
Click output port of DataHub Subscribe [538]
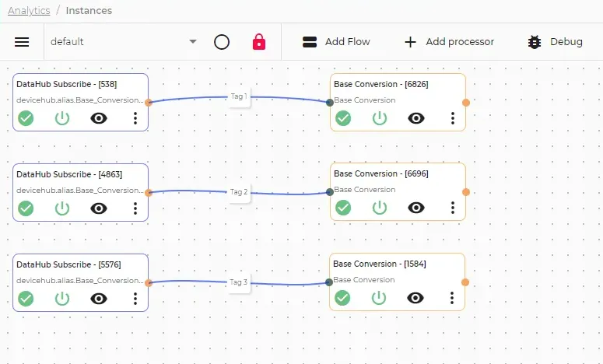tap(149, 102)
